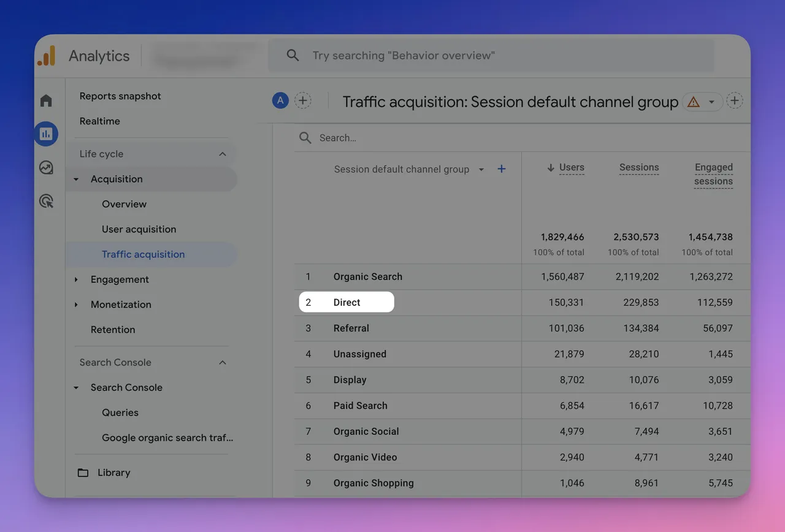Select Acquisition Overview
785x532 pixels.
tap(124, 204)
